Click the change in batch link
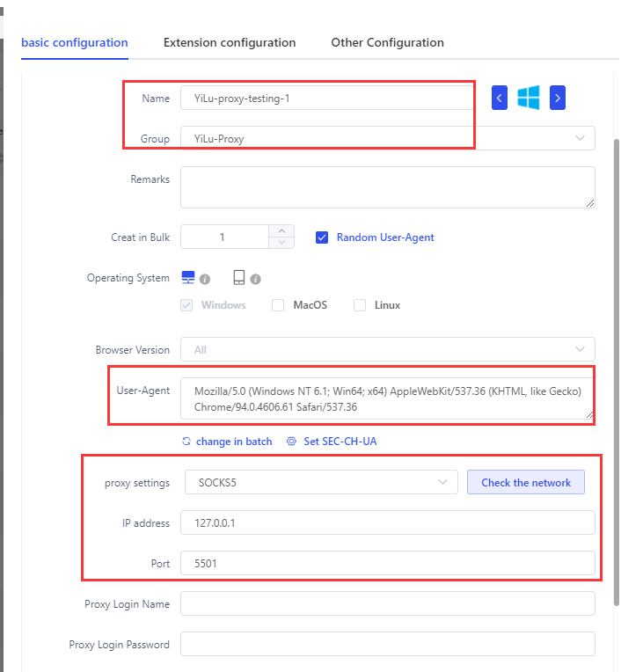 point(234,442)
